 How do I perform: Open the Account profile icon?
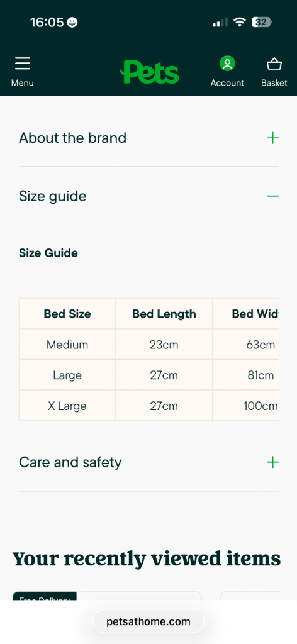click(x=227, y=64)
